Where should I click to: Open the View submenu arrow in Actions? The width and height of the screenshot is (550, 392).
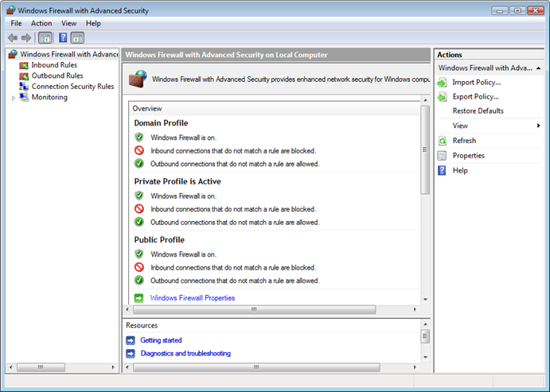(538, 126)
